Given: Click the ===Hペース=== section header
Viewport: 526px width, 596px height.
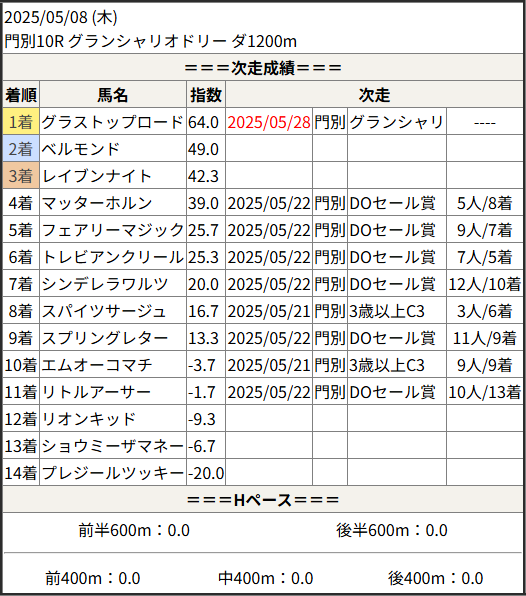Looking at the screenshot, I should pyautogui.click(x=263, y=499).
